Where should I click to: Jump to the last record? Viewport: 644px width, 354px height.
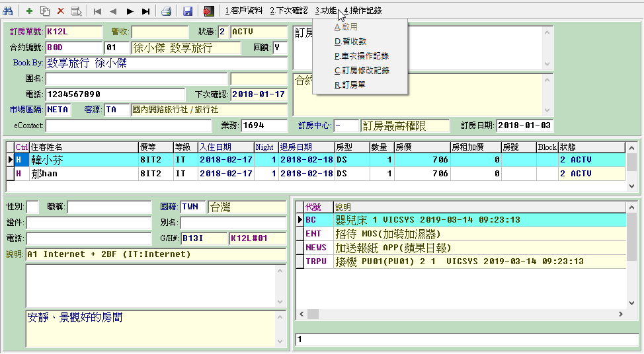(145, 11)
